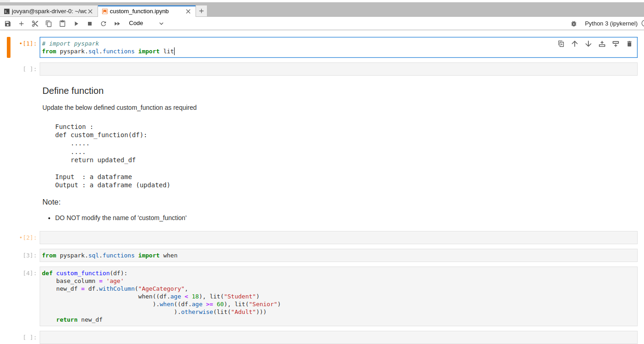Screen dimensions: 644x344
Task: Paste cell using the clipboard icon
Action: (x=62, y=24)
